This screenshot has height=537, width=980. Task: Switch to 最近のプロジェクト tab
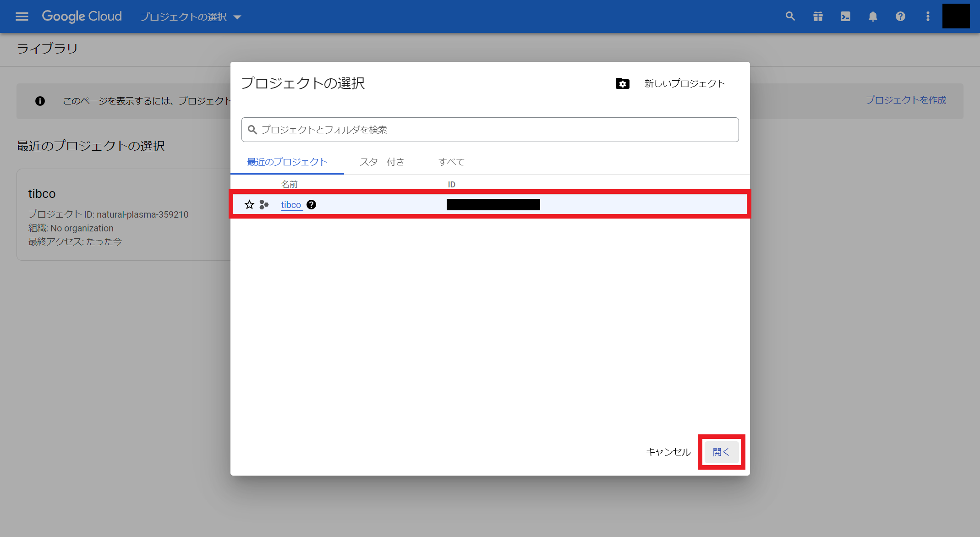pos(287,162)
